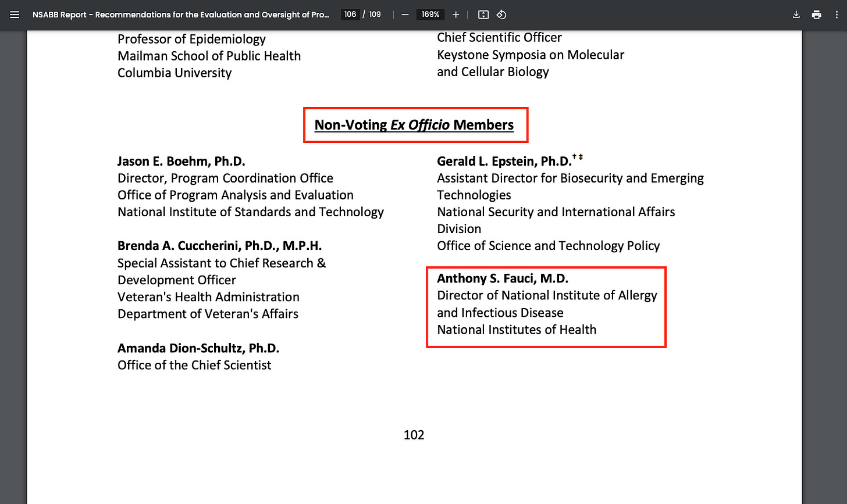Click Office of the Chief Scientist line
The width and height of the screenshot is (847, 504).
[x=194, y=365]
